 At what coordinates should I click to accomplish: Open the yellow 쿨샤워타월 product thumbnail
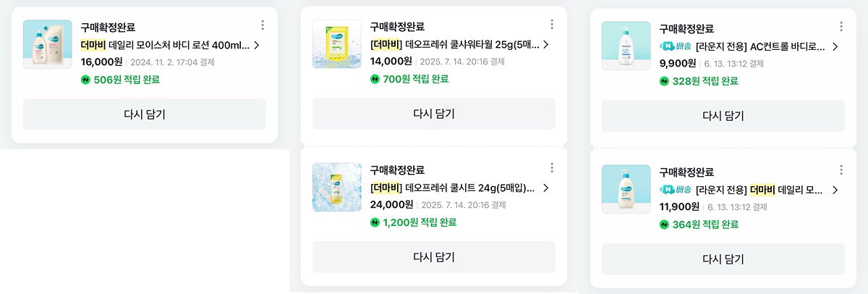(337, 44)
